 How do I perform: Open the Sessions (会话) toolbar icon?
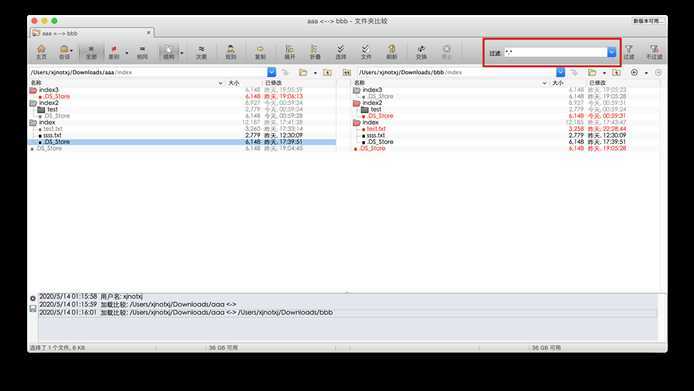click(65, 52)
